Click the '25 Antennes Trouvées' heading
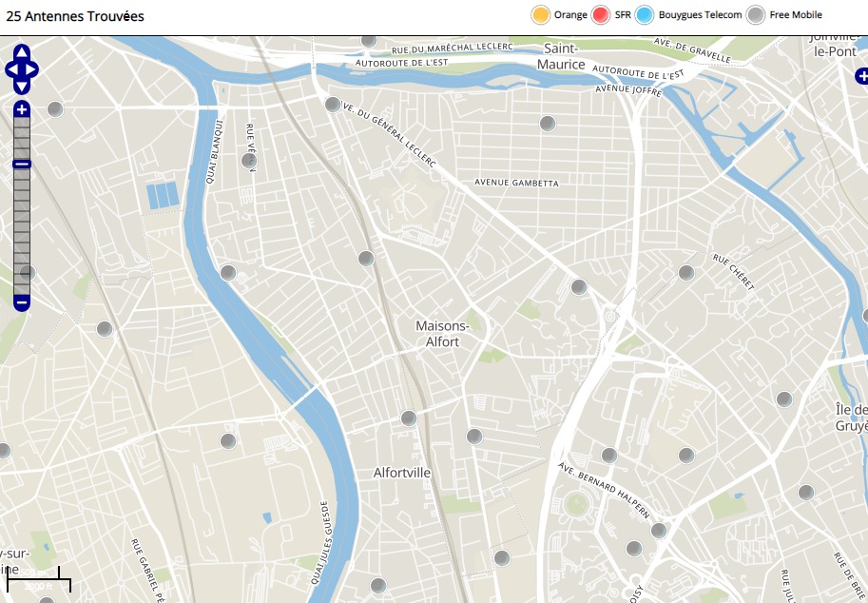 click(75, 15)
